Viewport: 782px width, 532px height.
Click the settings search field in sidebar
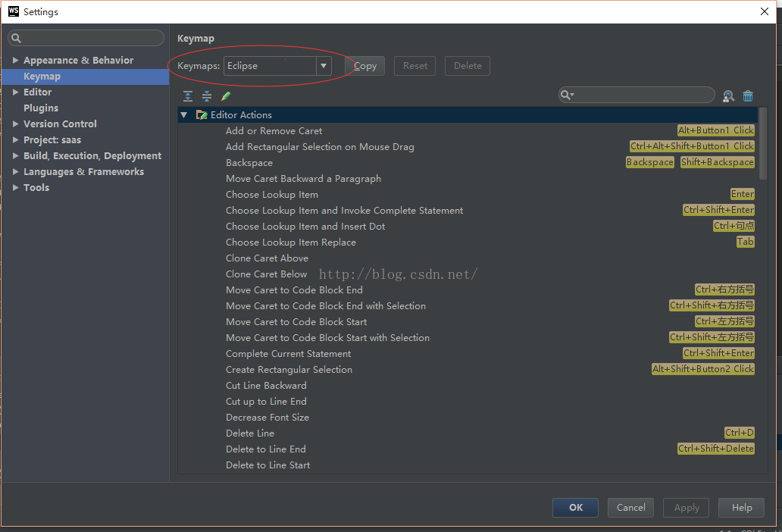tap(86, 38)
